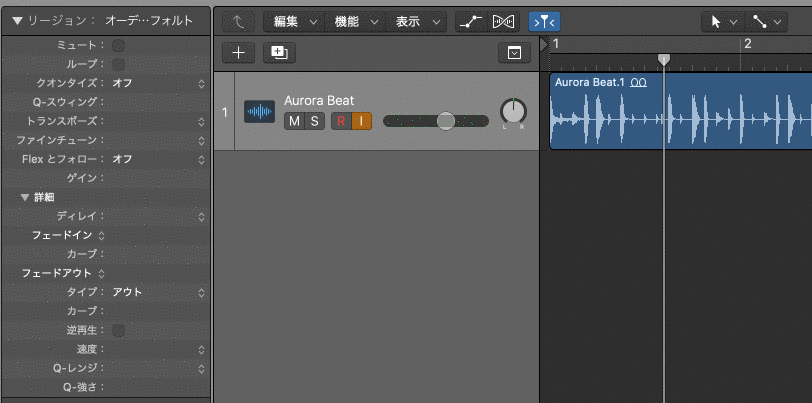The height and width of the screenshot is (403, 812).
Task: Toggle the automation curve button
Action: click(x=471, y=22)
